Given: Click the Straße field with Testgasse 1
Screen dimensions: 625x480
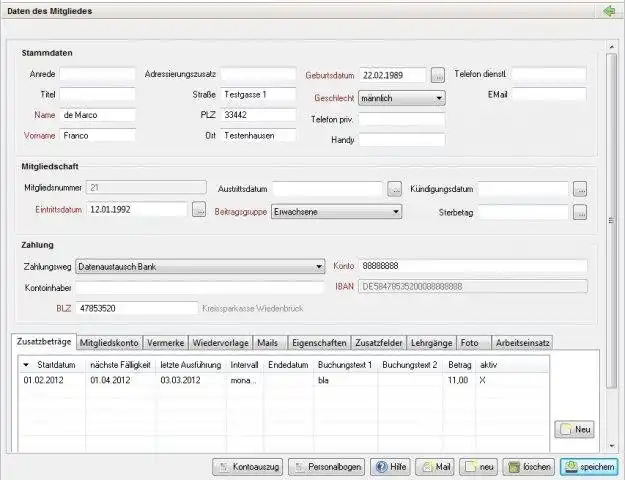Looking at the screenshot, I should point(258,94).
